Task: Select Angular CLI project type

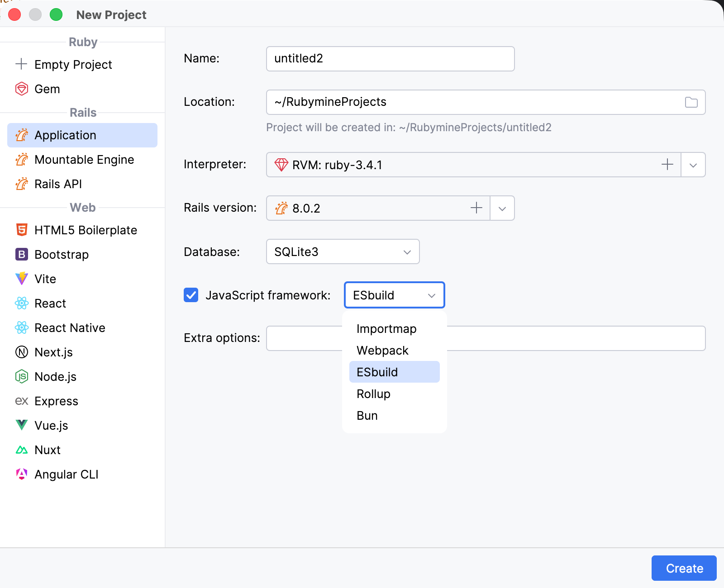Action: point(82,474)
